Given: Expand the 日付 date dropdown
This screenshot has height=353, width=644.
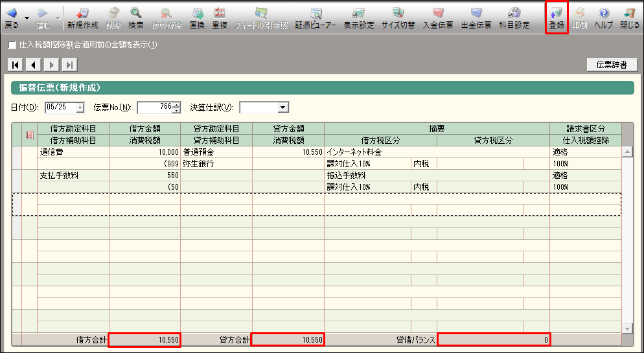Looking at the screenshot, I should 80,108.
